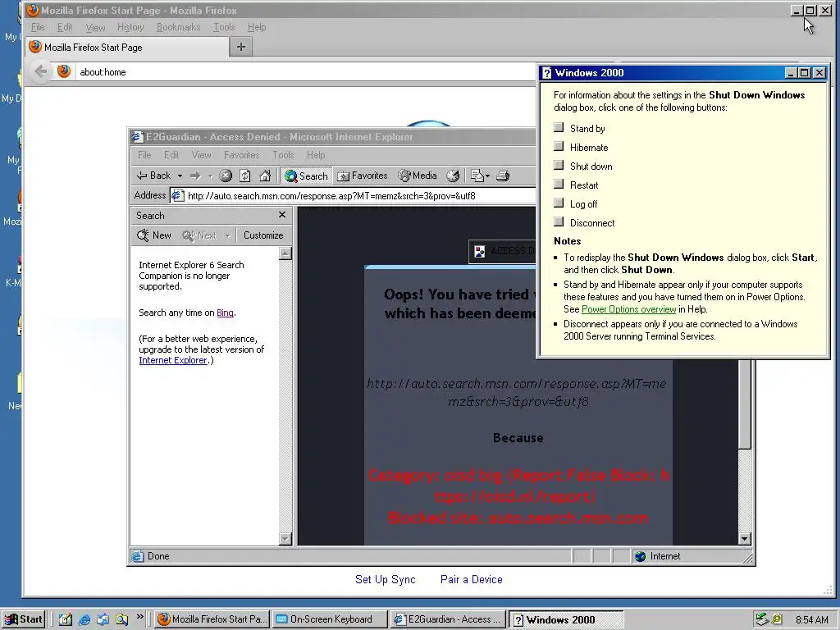Open Firefox Tools menu
The height and width of the screenshot is (630, 840).
(224, 27)
